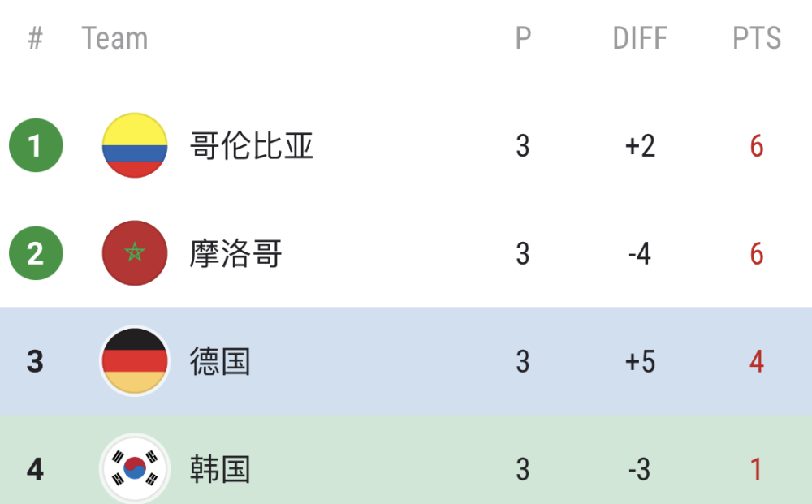Click South Korea's 1 point value

click(756, 469)
